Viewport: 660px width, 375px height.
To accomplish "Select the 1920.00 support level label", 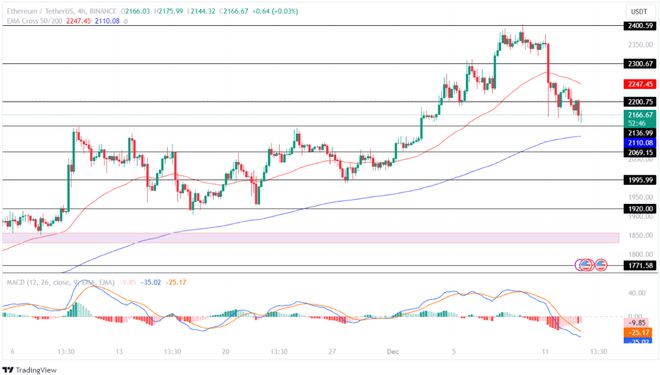I will click(639, 209).
